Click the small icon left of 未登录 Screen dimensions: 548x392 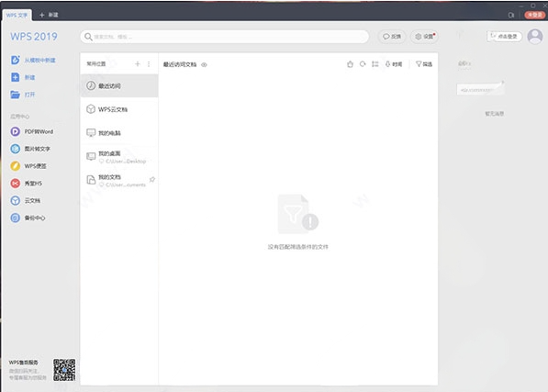point(511,15)
